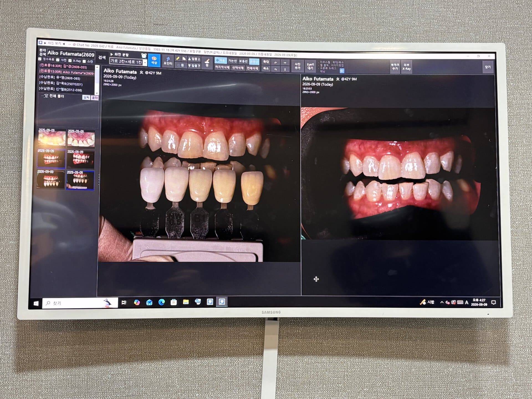Expand the 화면 분할 arrow
The image size is (532, 399).
pos(112,54)
